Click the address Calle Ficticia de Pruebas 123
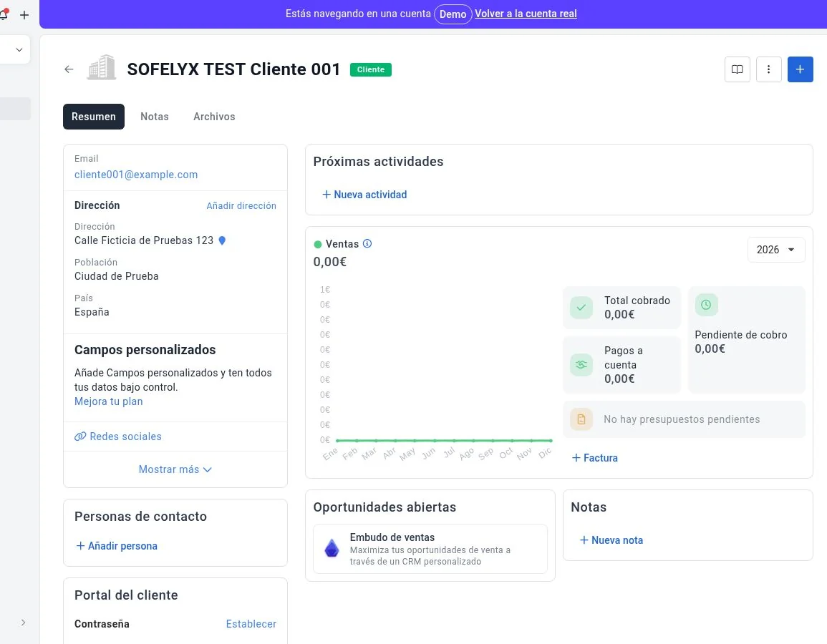 coord(144,240)
